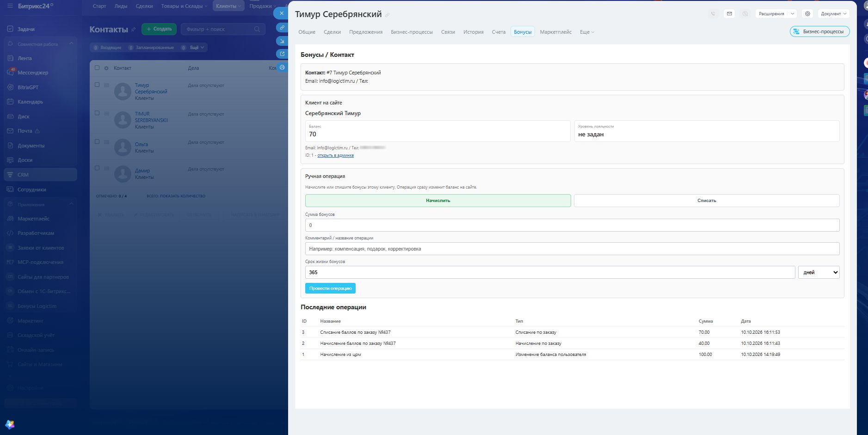Click the print icon on slider side strip
The width and height of the screenshot is (868, 435).
(282, 67)
